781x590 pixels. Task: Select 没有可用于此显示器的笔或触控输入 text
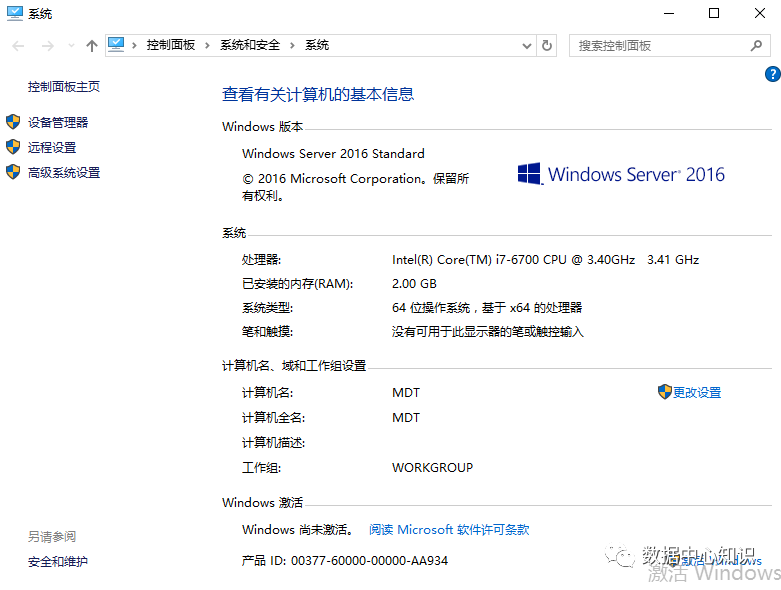coord(488,332)
